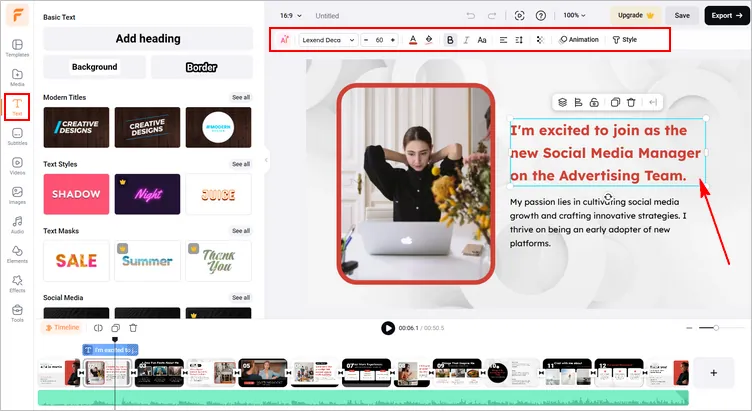Open layer order options above text
Screen dimensions: 752x411
(x=563, y=102)
